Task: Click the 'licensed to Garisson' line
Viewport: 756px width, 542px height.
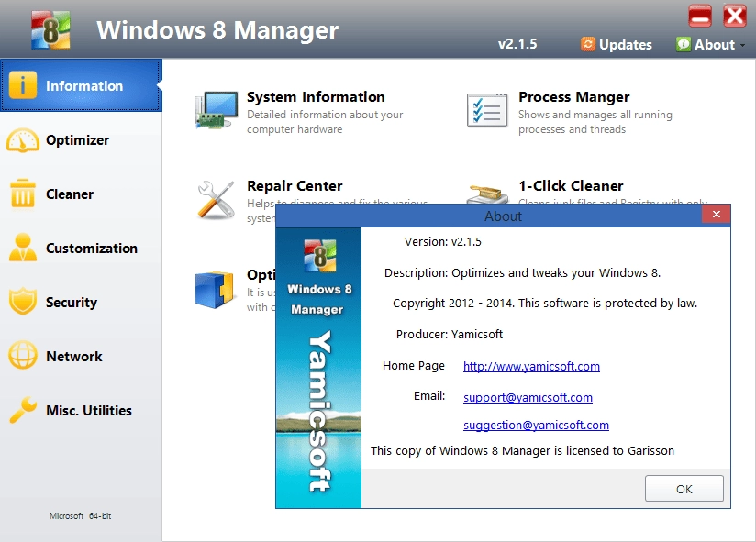Action: 522,450
